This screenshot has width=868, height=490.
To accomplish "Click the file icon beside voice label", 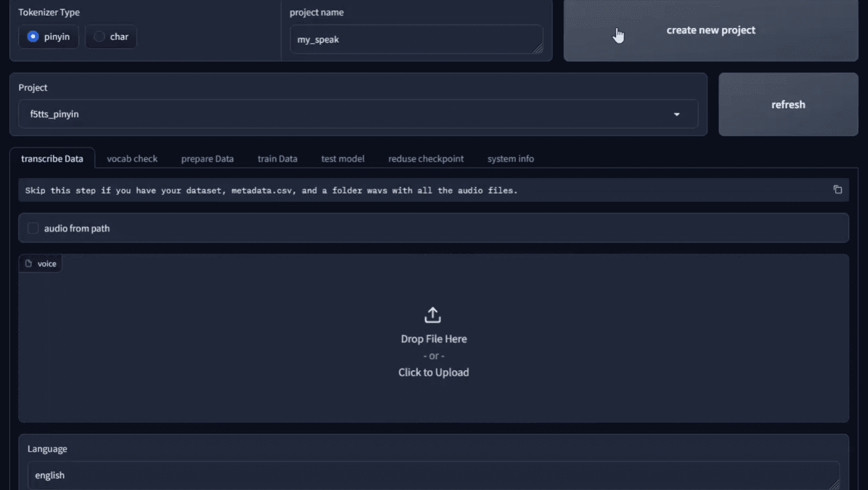I will [28, 263].
